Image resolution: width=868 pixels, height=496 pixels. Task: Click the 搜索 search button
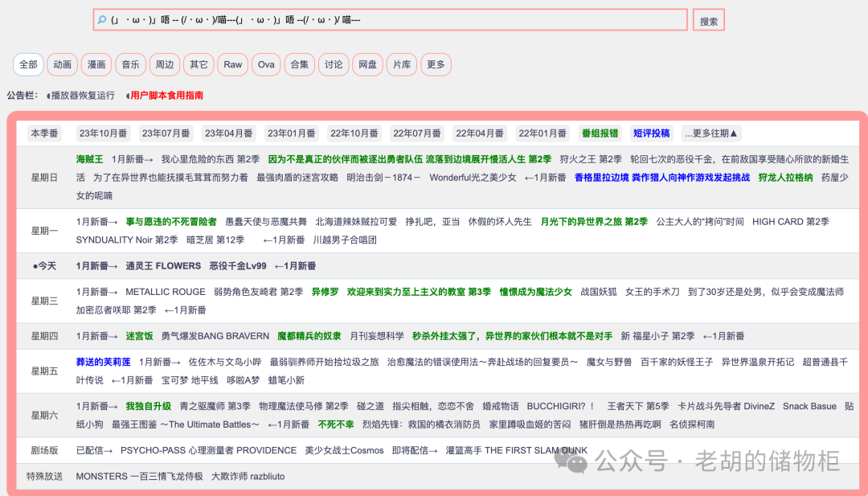(x=709, y=20)
